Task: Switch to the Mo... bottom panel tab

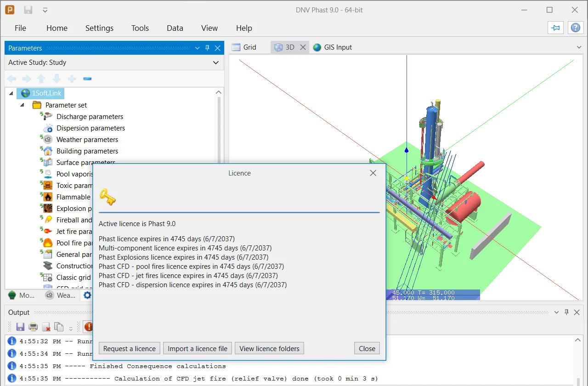Action: coord(22,295)
